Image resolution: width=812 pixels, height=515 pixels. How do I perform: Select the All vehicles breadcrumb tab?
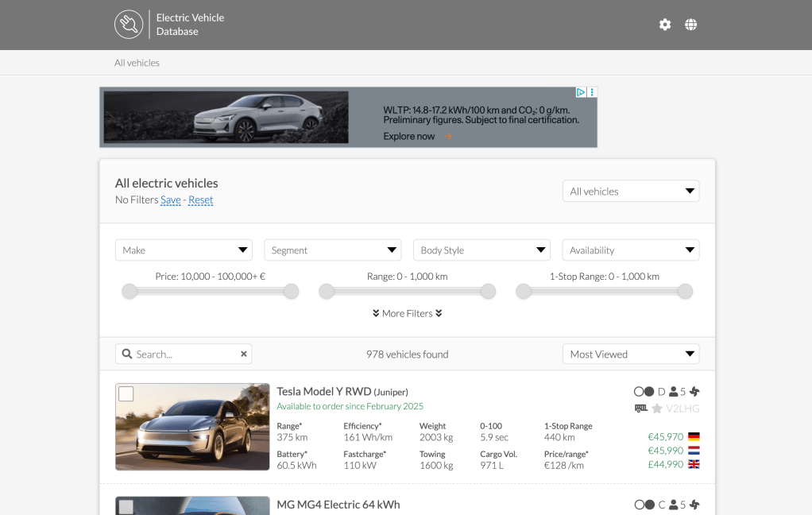(137, 62)
